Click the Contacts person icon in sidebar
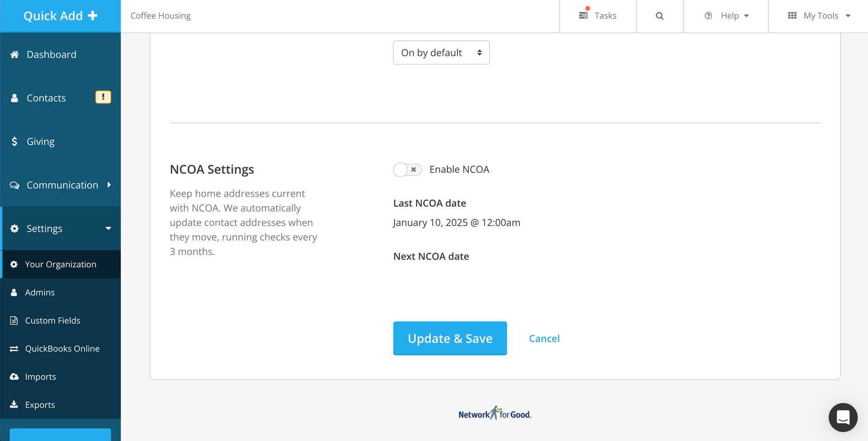The width and height of the screenshot is (868, 441). [x=14, y=98]
